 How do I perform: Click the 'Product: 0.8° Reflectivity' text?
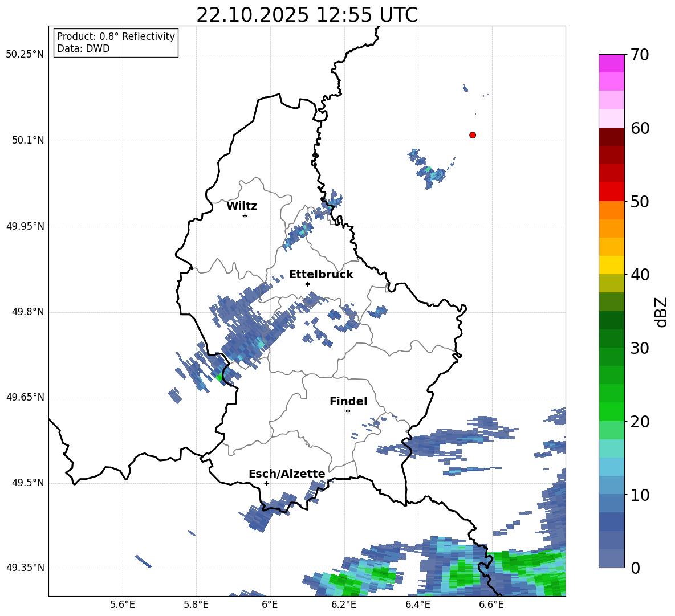pyautogui.click(x=116, y=36)
